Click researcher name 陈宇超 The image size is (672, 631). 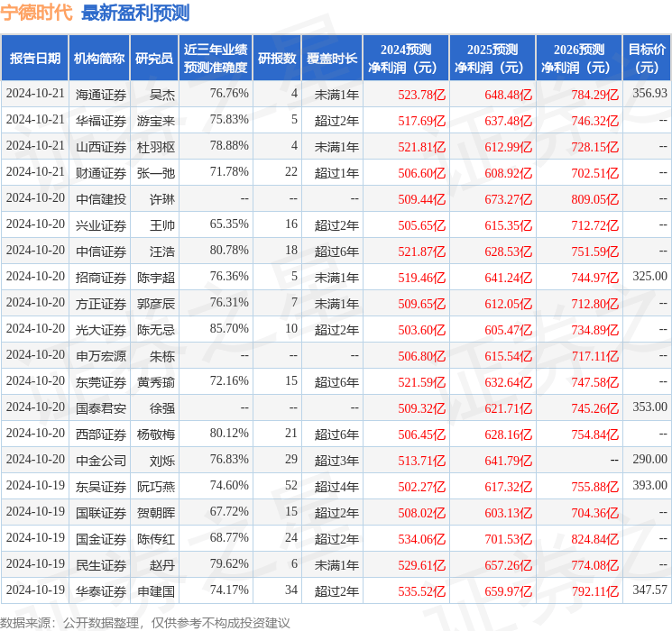pyautogui.click(x=156, y=277)
